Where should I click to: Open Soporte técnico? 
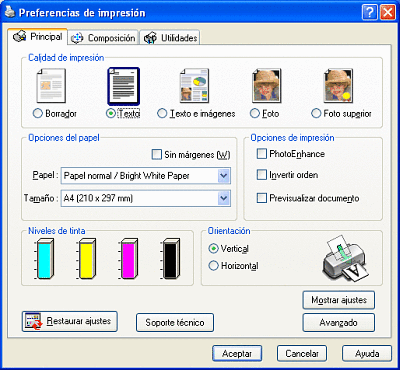[x=175, y=322]
